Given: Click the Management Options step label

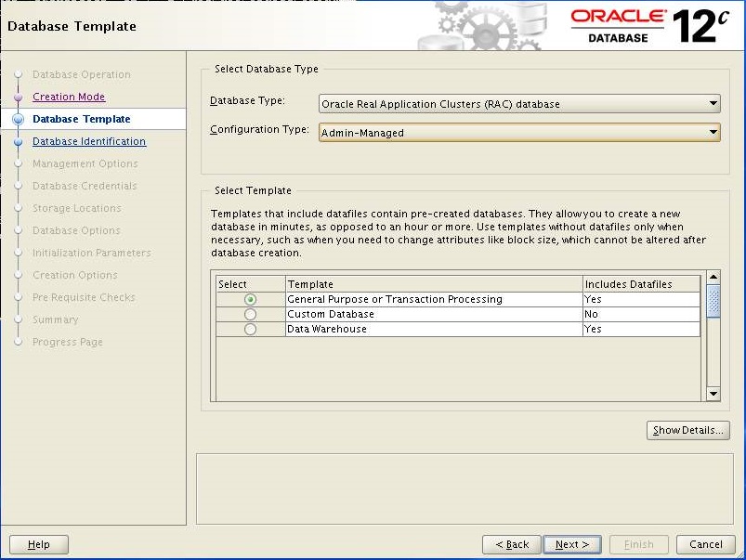Looking at the screenshot, I should tap(85, 163).
